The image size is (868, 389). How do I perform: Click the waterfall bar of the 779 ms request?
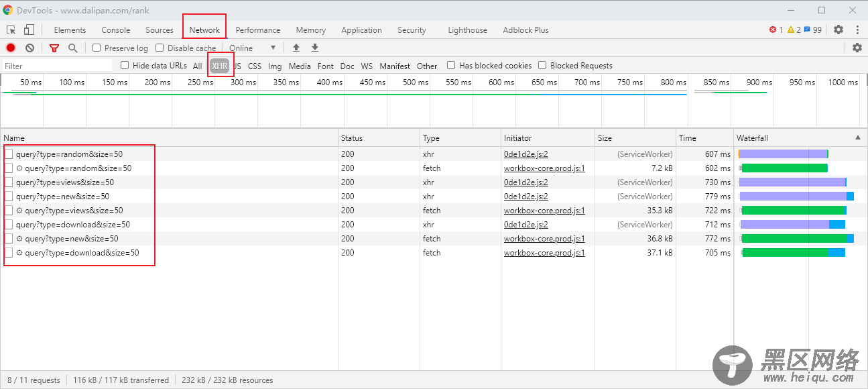[x=796, y=197]
